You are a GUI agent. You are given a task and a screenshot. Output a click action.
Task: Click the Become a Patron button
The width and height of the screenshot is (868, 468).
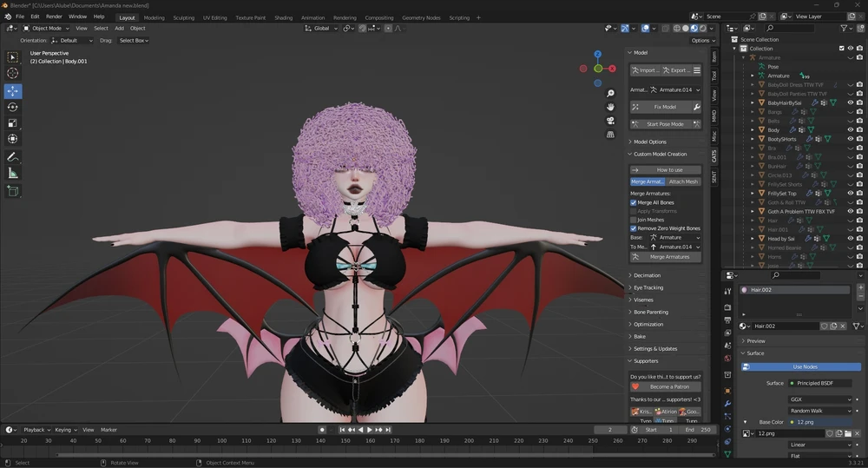click(x=666, y=386)
